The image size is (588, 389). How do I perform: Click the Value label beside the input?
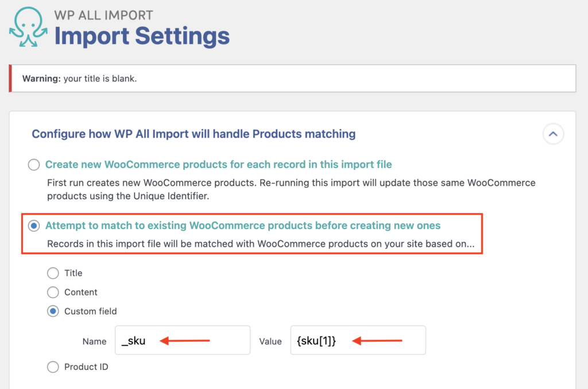[270, 341]
